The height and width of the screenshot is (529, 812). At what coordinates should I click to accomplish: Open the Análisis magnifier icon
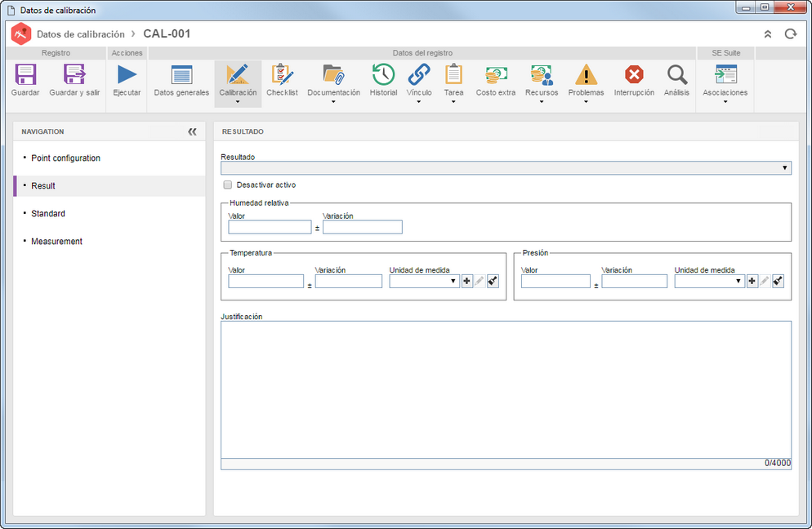coord(677,75)
